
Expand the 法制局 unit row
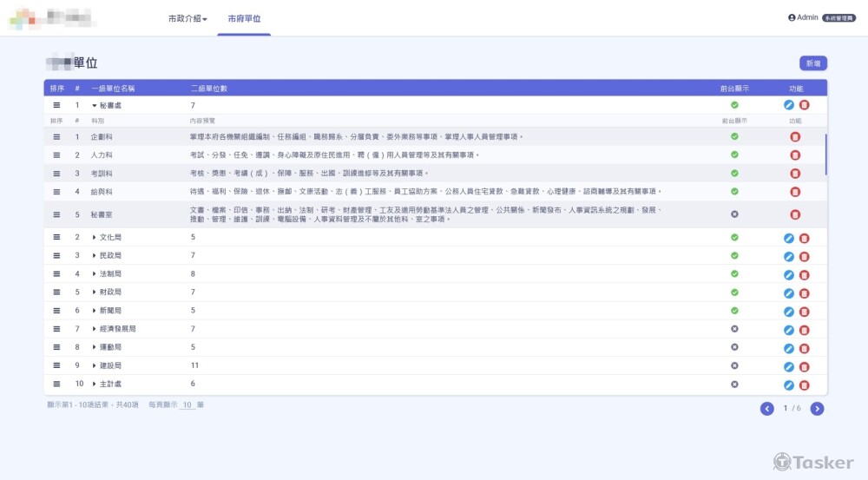tap(95, 274)
